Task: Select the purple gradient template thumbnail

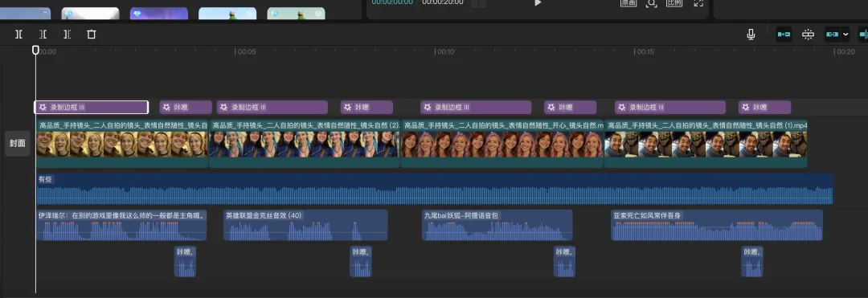Action: [159, 14]
